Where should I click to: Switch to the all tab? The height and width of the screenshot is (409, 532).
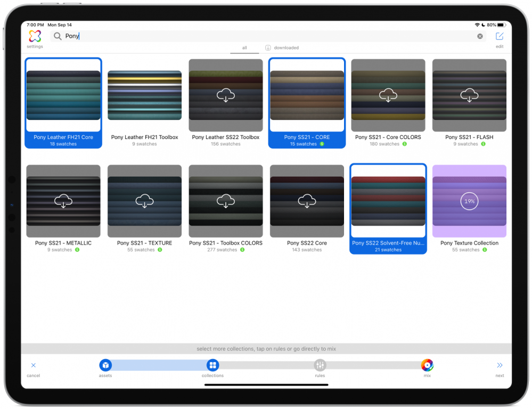pos(244,47)
